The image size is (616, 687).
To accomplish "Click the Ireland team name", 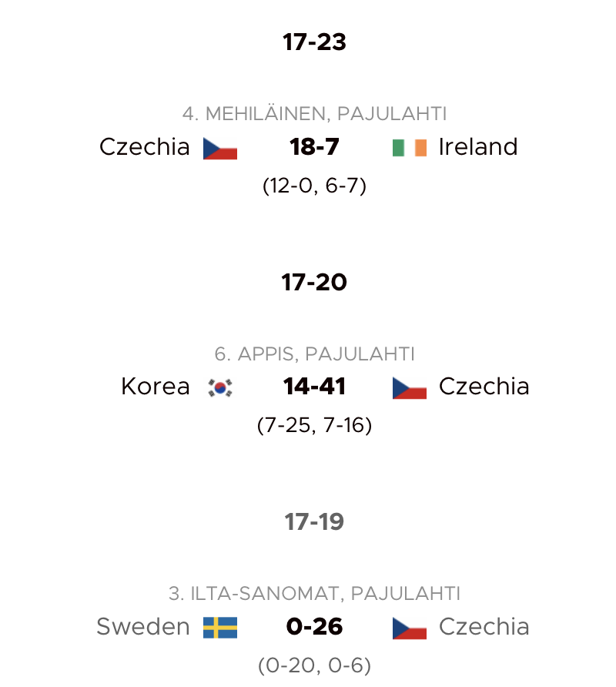I will [478, 147].
